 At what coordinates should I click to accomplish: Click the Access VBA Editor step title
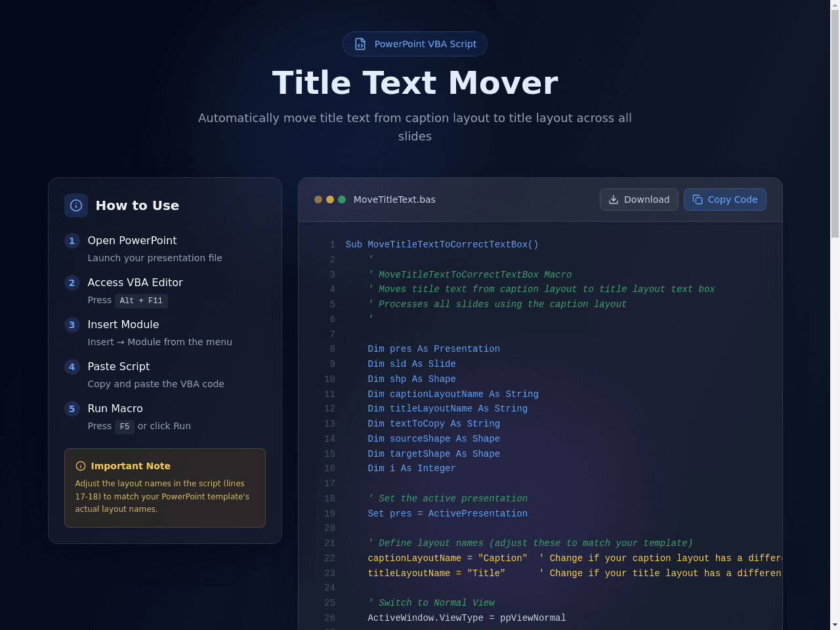tap(135, 282)
